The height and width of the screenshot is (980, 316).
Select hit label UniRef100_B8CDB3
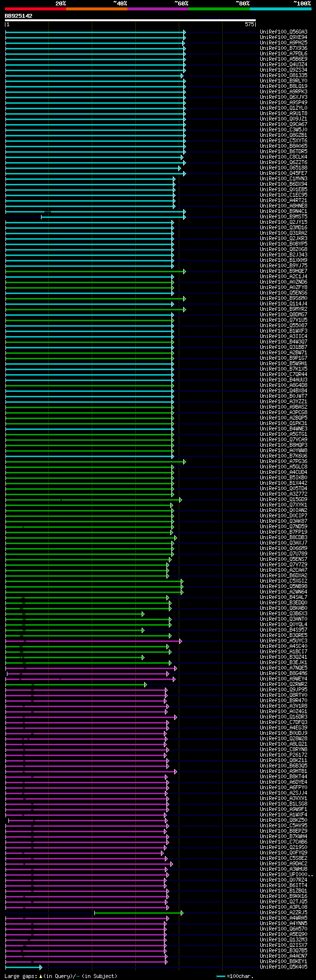point(283,537)
